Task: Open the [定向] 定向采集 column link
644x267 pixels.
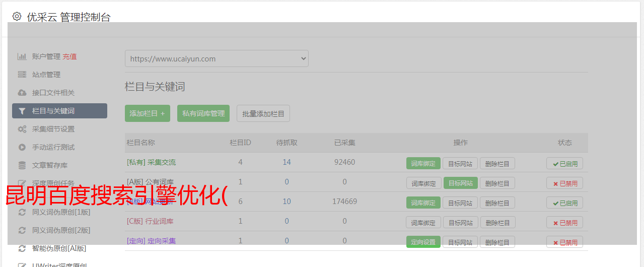Action: [151, 241]
